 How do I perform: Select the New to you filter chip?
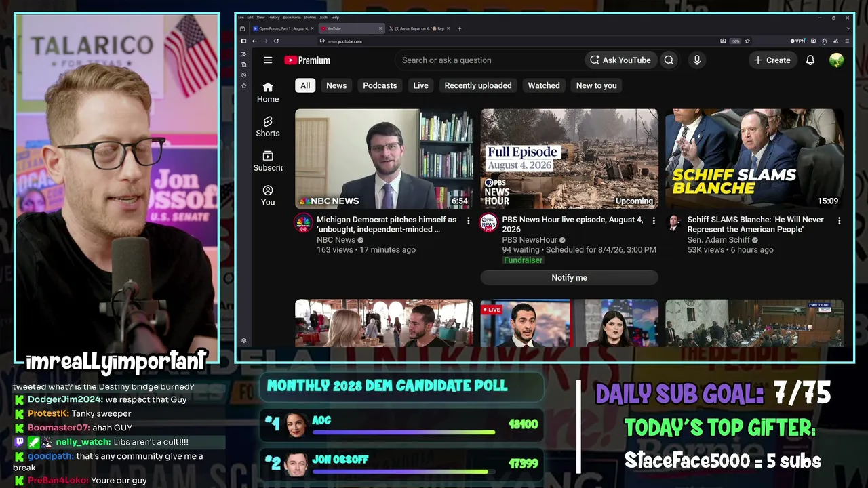click(597, 85)
